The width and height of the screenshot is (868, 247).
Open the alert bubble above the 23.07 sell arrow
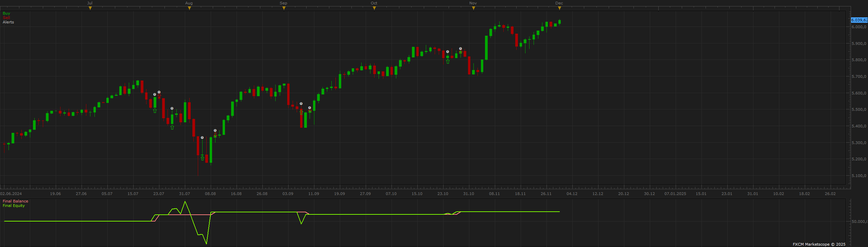pos(159,92)
